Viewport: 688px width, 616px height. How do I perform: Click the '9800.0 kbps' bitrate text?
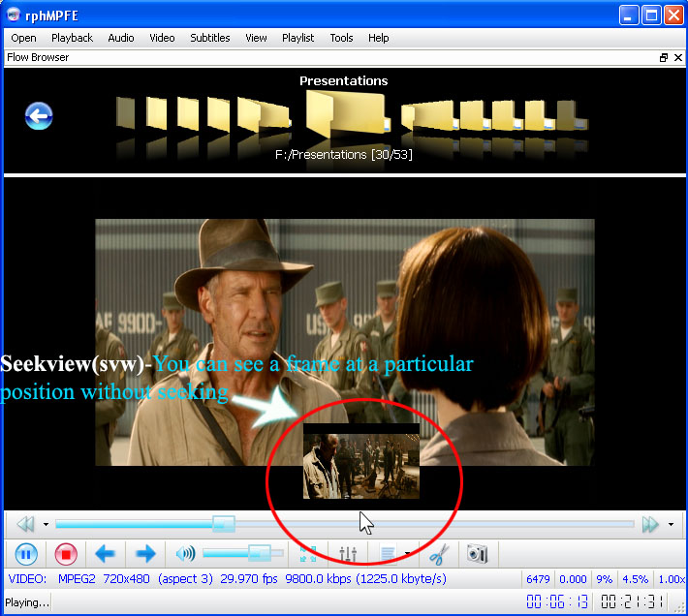(x=318, y=579)
